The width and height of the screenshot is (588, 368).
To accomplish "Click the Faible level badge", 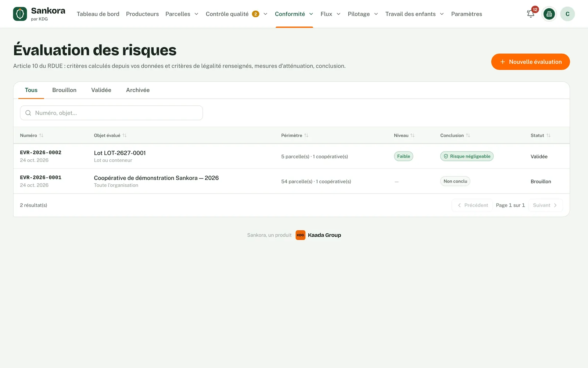I will 404,156.
